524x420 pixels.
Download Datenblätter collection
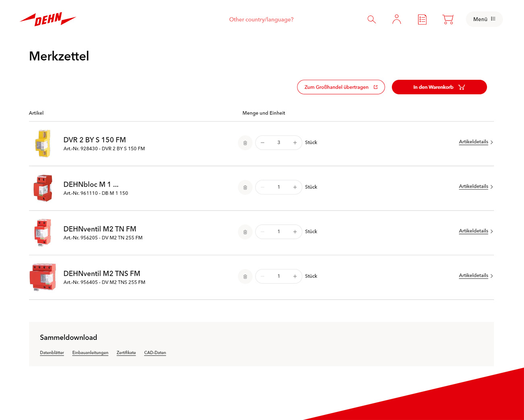pyautogui.click(x=52, y=353)
